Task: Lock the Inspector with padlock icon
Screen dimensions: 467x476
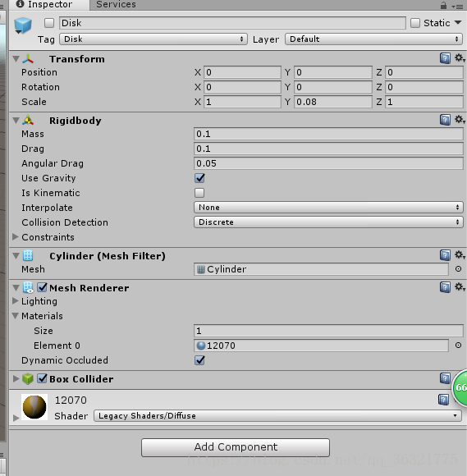Action: pyautogui.click(x=443, y=5)
